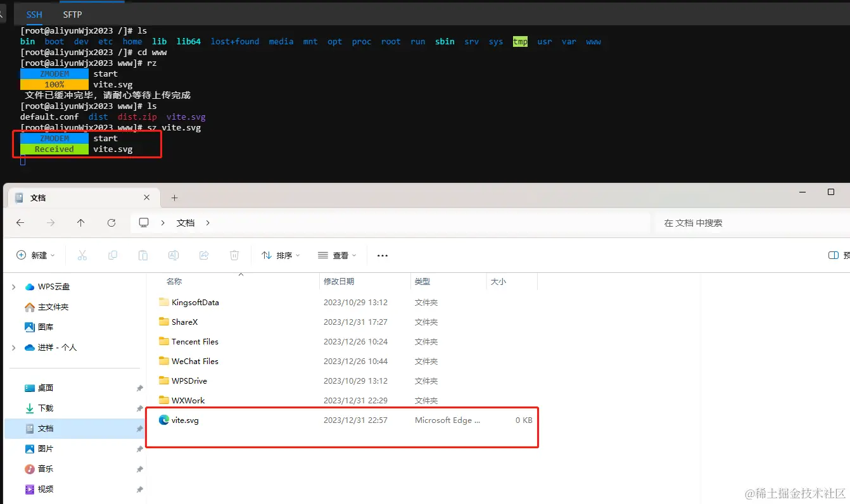Click the 0 KB size cell
The width and height of the screenshot is (850, 504).
click(x=524, y=420)
